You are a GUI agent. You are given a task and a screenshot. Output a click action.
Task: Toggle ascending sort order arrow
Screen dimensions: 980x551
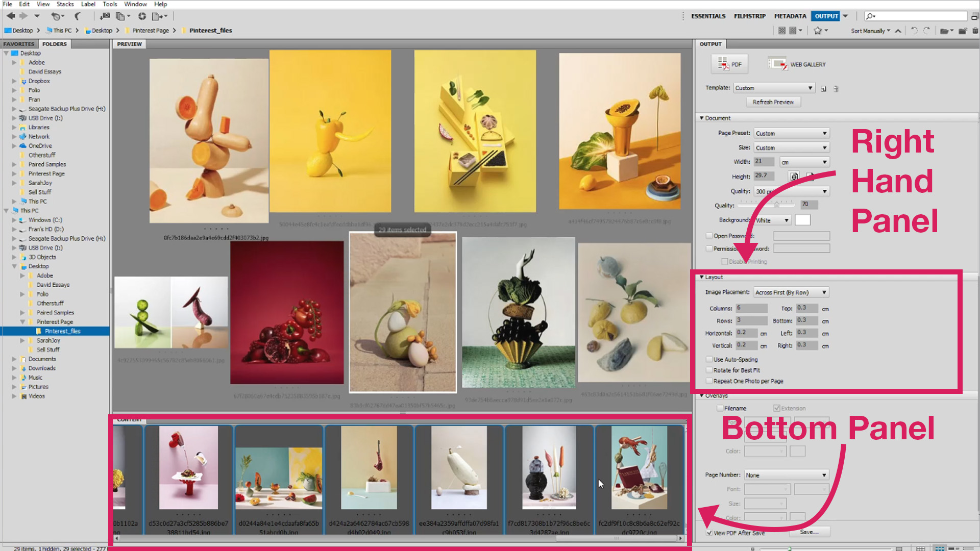click(x=898, y=31)
